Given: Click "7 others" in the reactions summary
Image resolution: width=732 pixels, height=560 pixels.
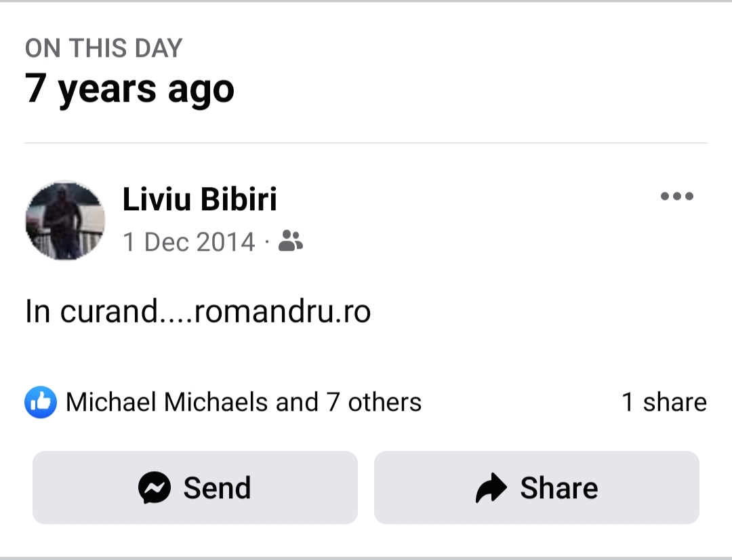Looking at the screenshot, I should (x=373, y=403).
